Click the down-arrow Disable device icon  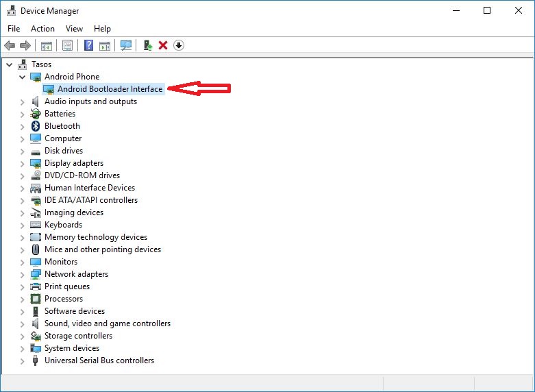point(179,45)
